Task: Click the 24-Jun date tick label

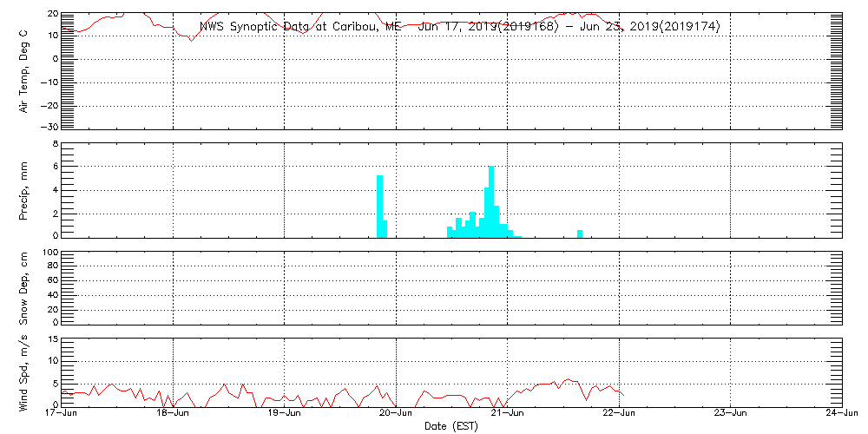Action: click(x=842, y=415)
